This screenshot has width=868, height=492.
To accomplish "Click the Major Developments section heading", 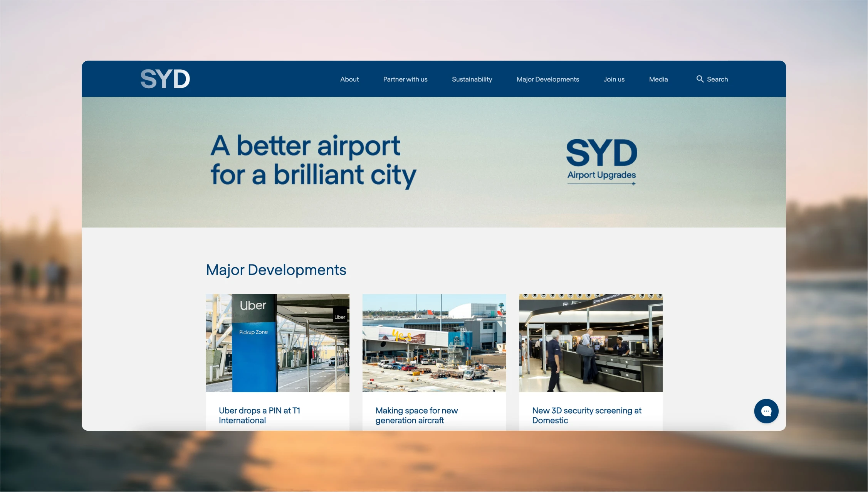I will click(x=276, y=270).
